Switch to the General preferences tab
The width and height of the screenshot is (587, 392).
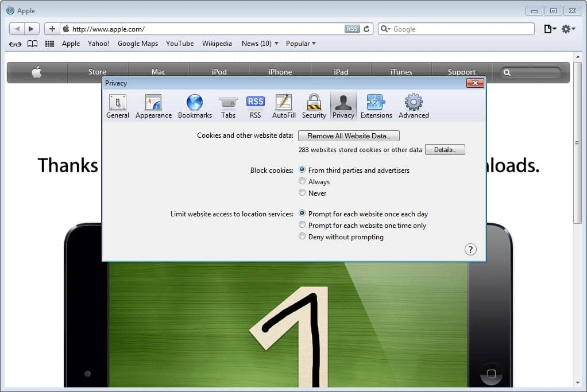point(118,106)
